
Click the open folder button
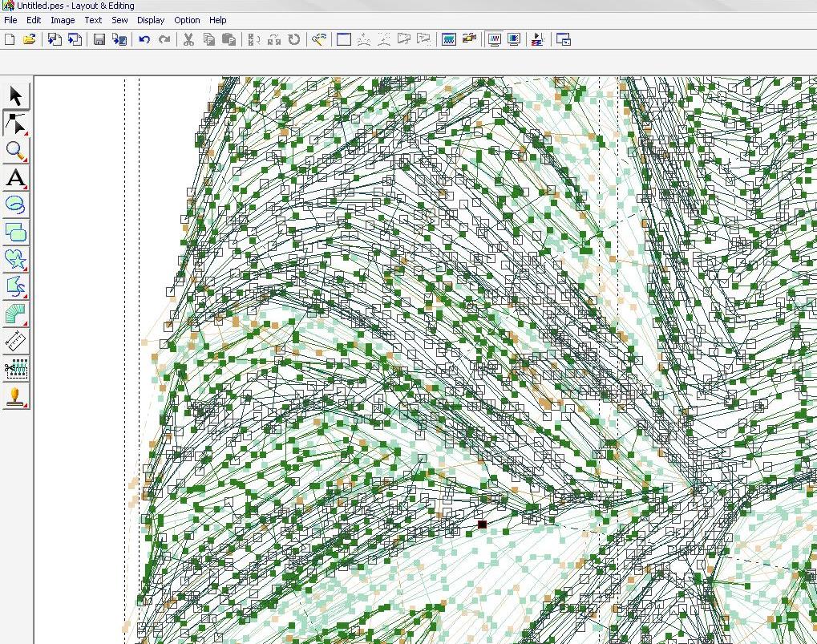pos(30,39)
